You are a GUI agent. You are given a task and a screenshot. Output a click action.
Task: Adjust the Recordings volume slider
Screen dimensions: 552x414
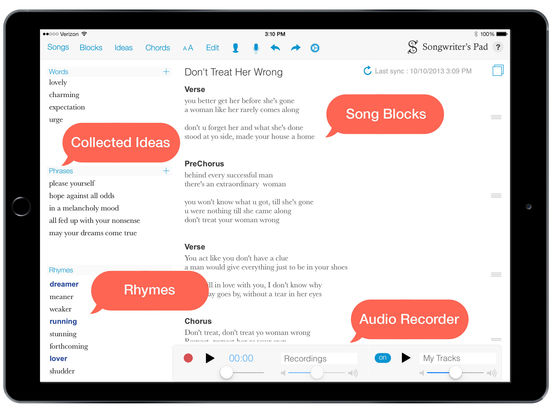coord(317,372)
